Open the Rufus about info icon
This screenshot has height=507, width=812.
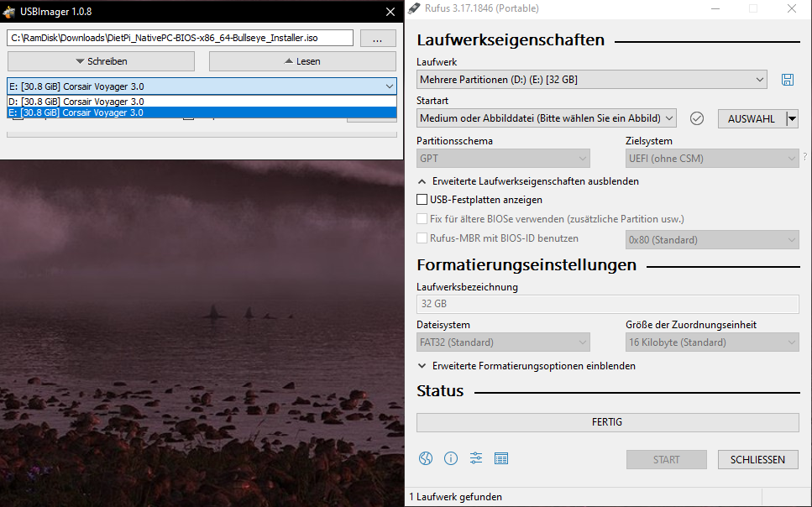(x=451, y=458)
